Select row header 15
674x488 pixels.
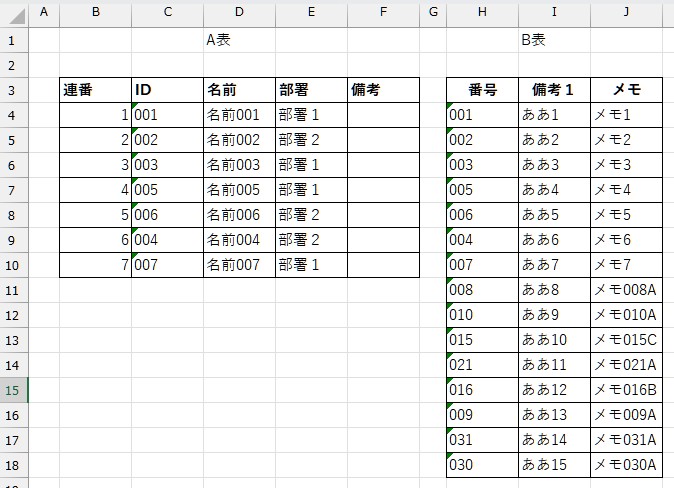[13, 390]
